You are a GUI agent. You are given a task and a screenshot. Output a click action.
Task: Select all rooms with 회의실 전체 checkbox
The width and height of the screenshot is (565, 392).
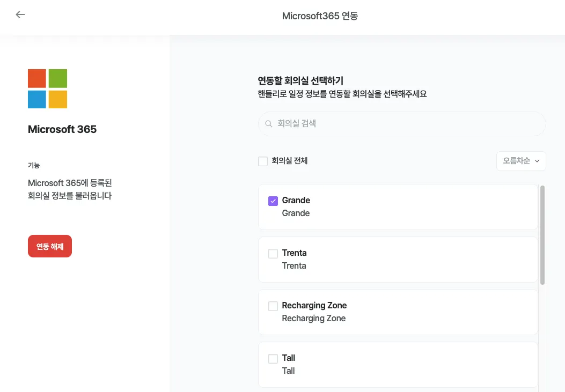pos(263,161)
